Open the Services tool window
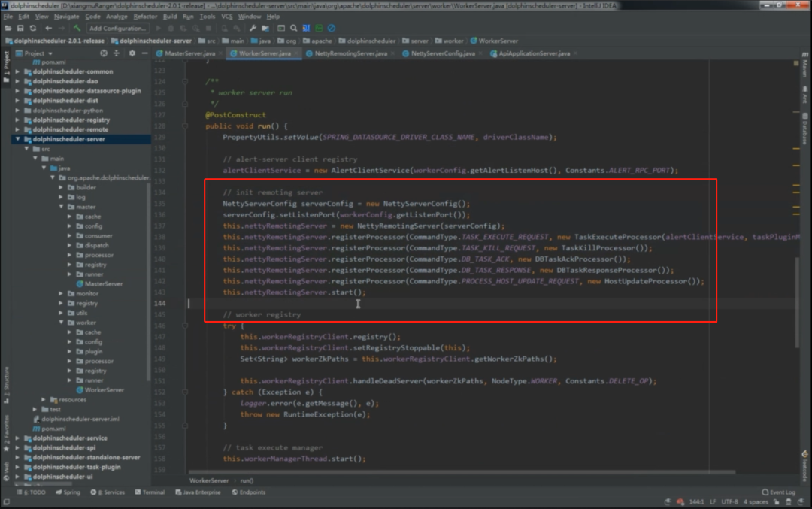This screenshot has height=509, width=812. pyautogui.click(x=108, y=492)
